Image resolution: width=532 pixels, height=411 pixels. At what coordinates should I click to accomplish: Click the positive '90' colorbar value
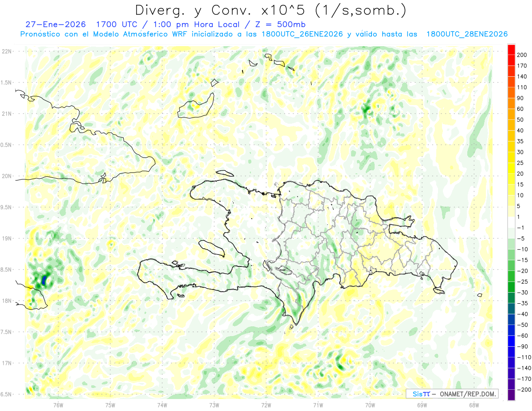coord(520,98)
